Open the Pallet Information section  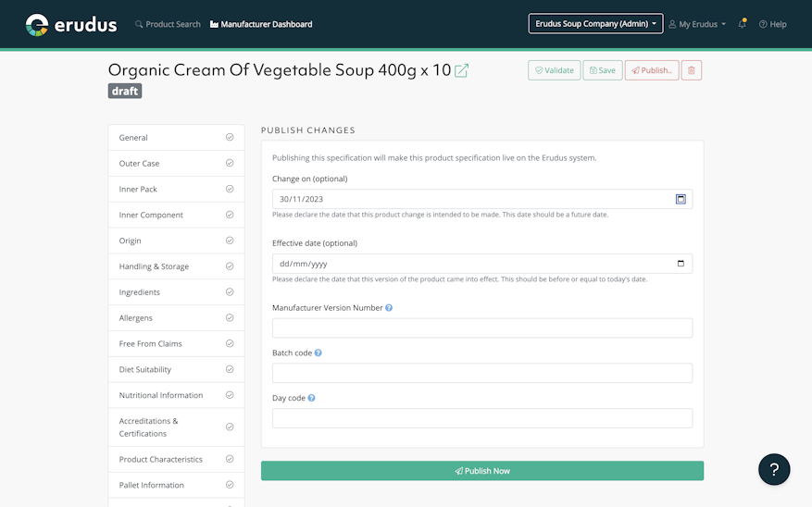pyautogui.click(x=176, y=486)
